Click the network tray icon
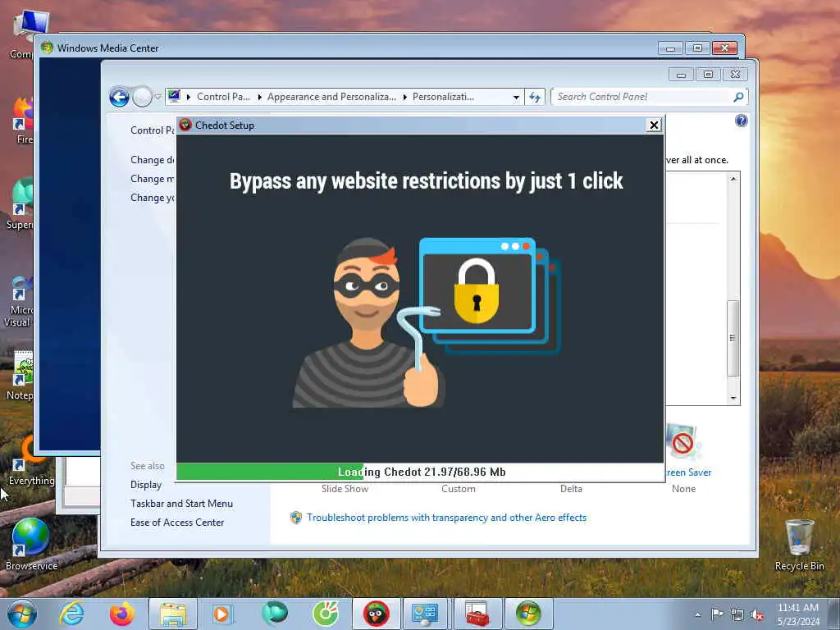Screen dimensions: 840x630 (737, 614)
